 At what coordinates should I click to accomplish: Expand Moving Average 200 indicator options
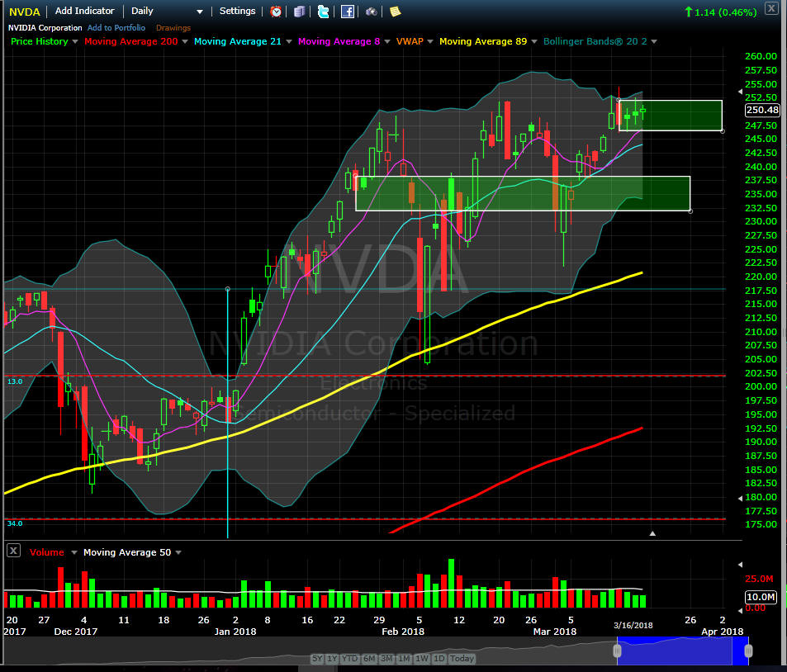[184, 41]
